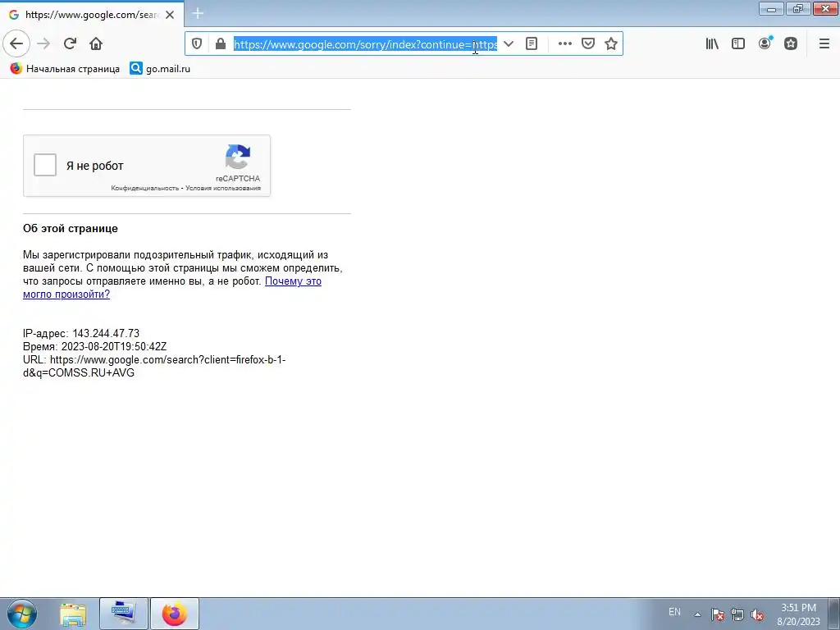The width and height of the screenshot is (840, 630).
Task: Show the sidebars icon
Action: (738, 44)
